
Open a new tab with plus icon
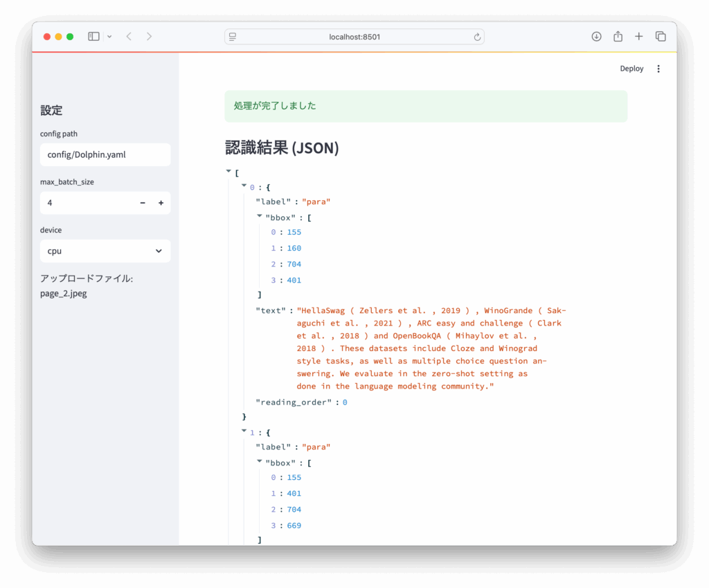click(638, 37)
